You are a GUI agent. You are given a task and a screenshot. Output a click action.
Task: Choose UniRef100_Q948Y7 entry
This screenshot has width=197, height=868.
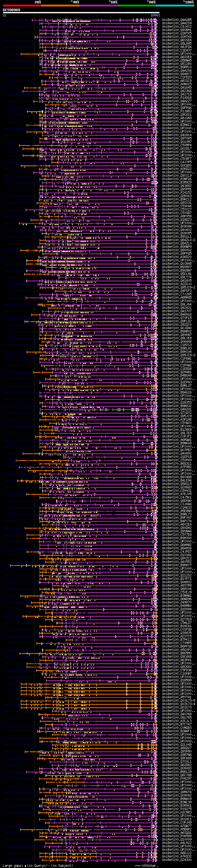(177, 74)
